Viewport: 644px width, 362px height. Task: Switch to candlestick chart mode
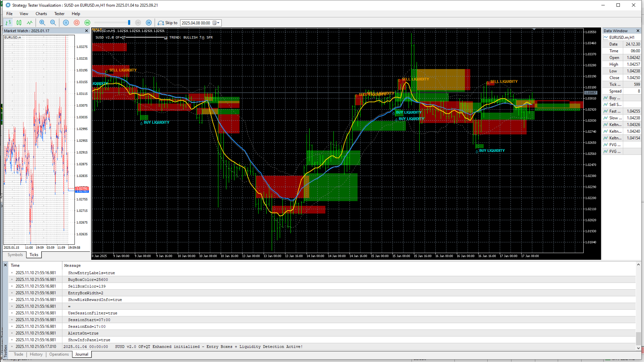(19, 23)
